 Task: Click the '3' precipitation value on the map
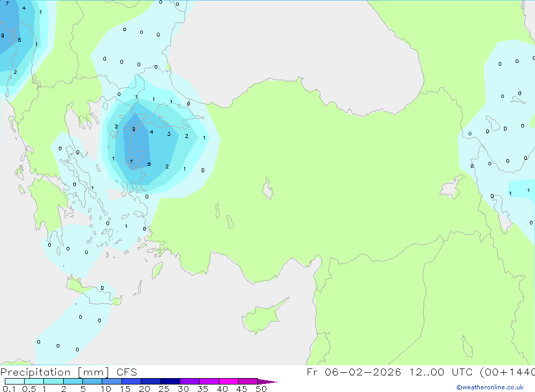pos(169,134)
